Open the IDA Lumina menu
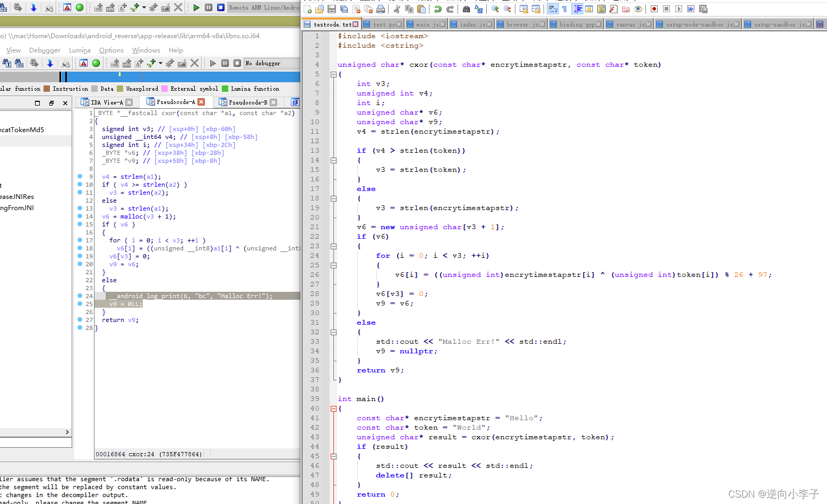Viewport: 827px width, 504px height. 80,50
